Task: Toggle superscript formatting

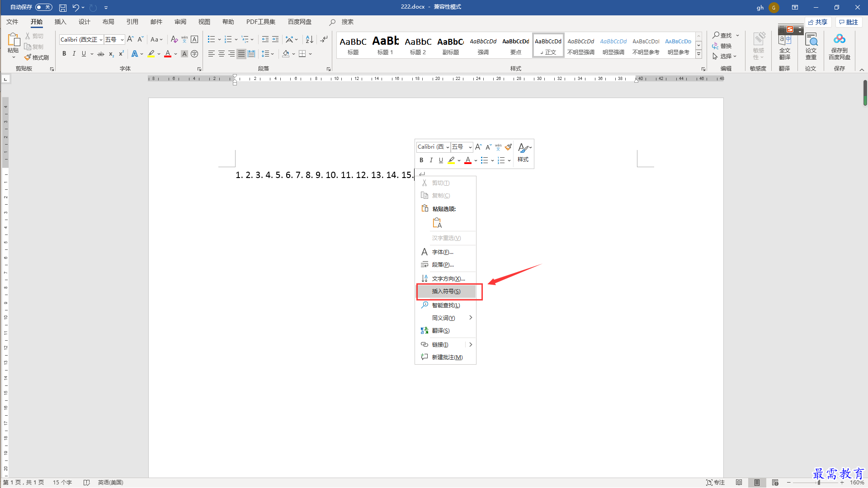Action: click(121, 54)
